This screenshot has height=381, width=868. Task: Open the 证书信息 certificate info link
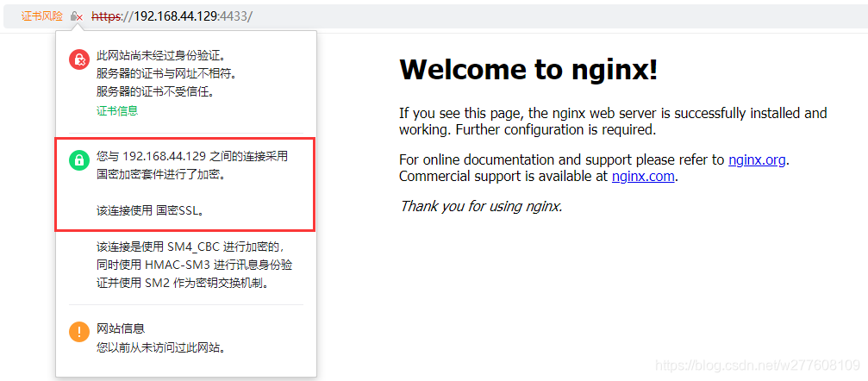pyautogui.click(x=117, y=110)
